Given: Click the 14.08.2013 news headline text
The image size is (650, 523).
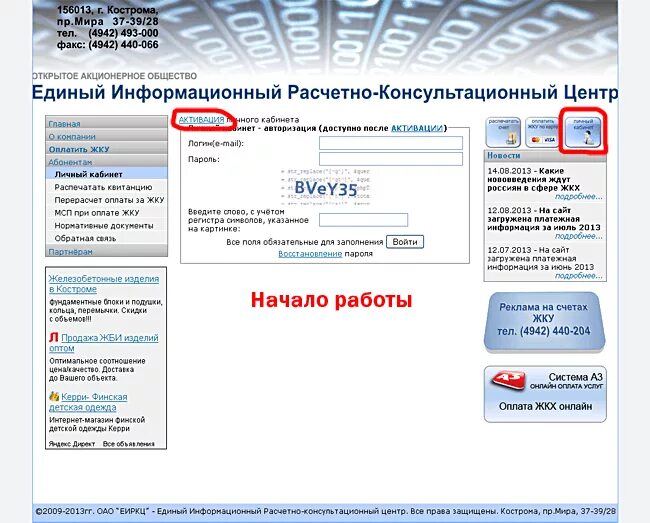Looking at the screenshot, I should 534,179.
